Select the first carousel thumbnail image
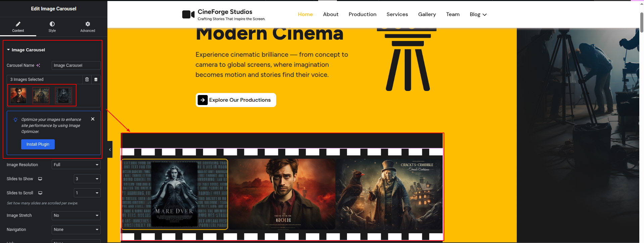 [x=18, y=95]
